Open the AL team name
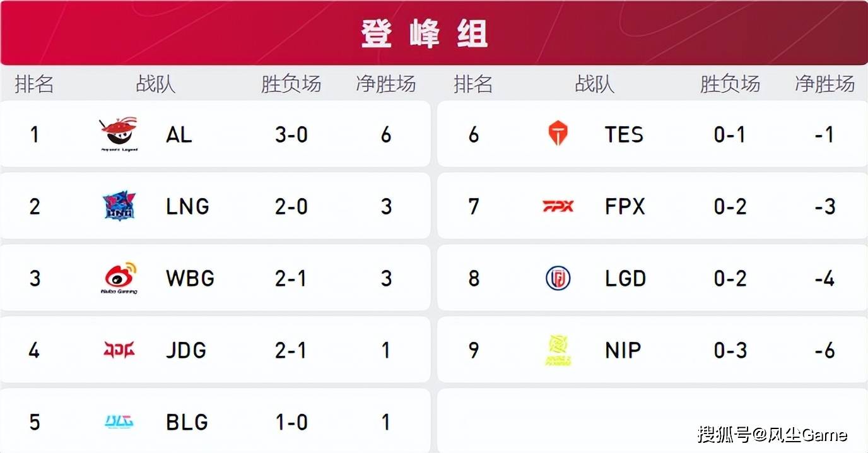Viewport: 868px width, 453px height. (x=179, y=134)
